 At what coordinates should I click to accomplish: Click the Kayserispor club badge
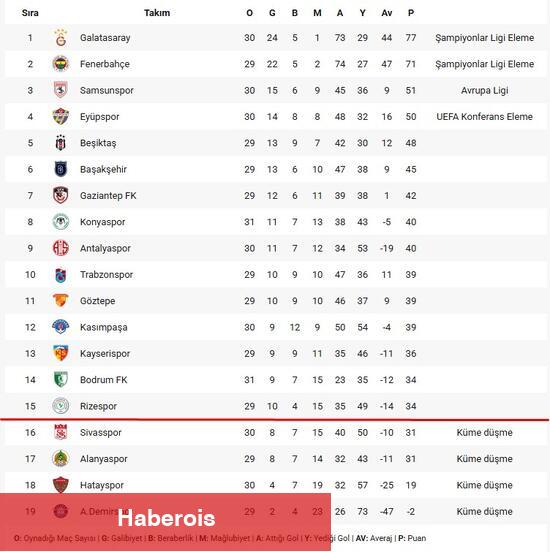click(x=61, y=353)
